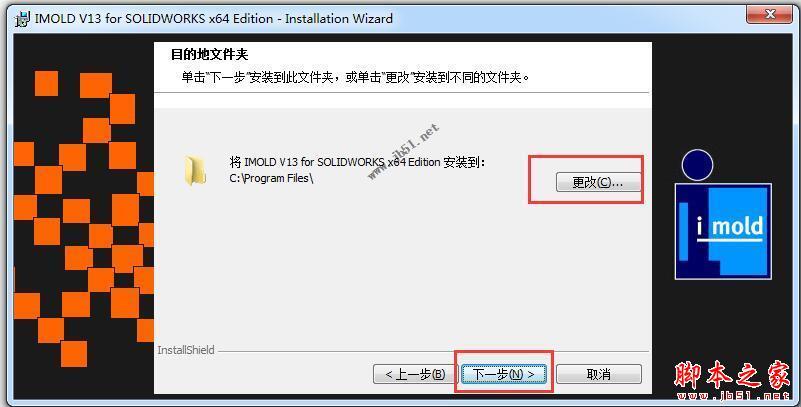Click the diagonal www.jb51.net watermark
801x407 pixels.
[x=404, y=152]
